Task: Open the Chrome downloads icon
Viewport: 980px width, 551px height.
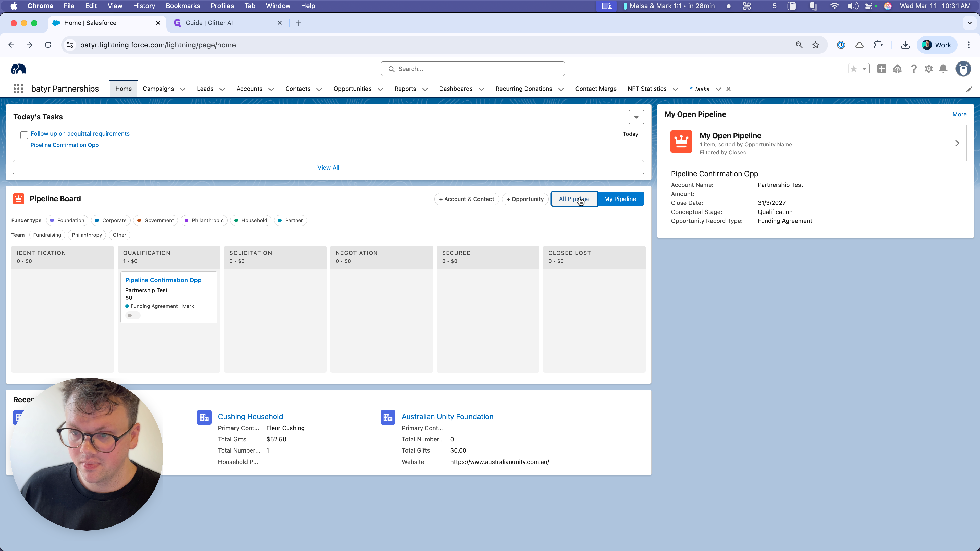Action: click(x=905, y=45)
